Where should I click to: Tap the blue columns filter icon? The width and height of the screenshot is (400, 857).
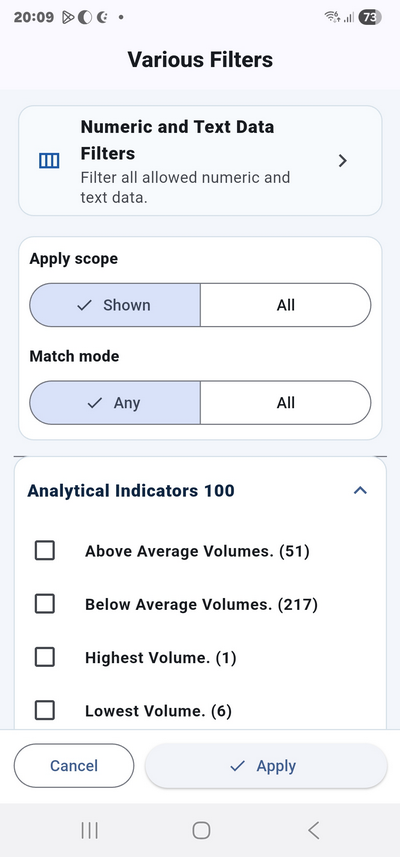pyautogui.click(x=49, y=161)
